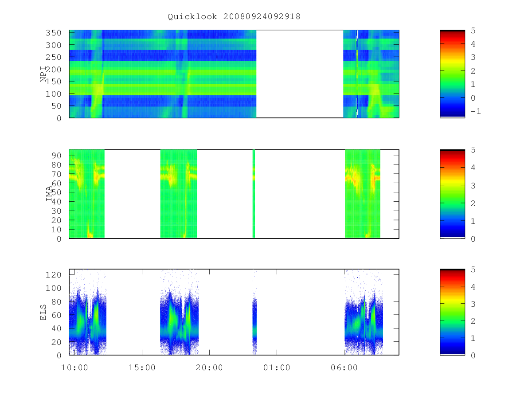The height and width of the screenshot is (399, 532).
Task: Click the 0 label on the ELS colorbar
Action: click(x=473, y=355)
